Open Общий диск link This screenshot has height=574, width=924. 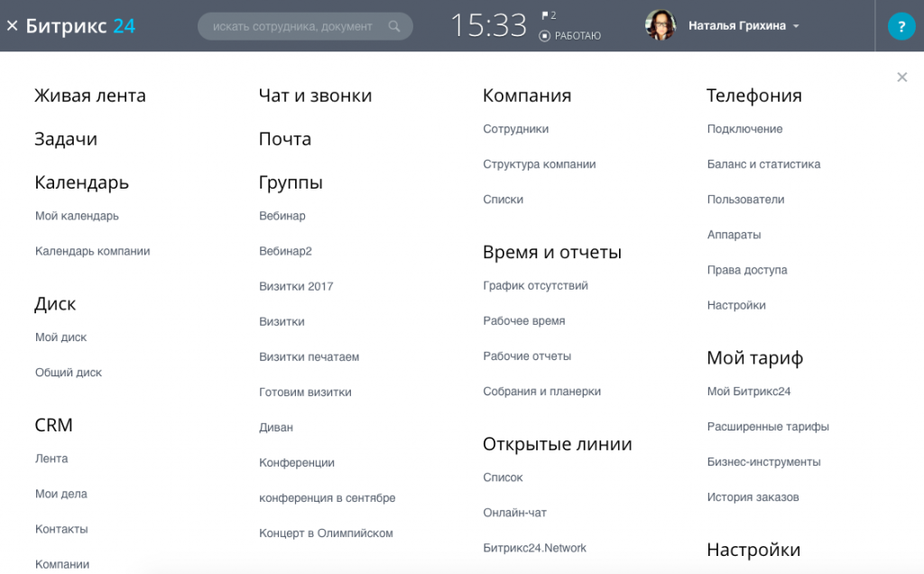point(69,373)
